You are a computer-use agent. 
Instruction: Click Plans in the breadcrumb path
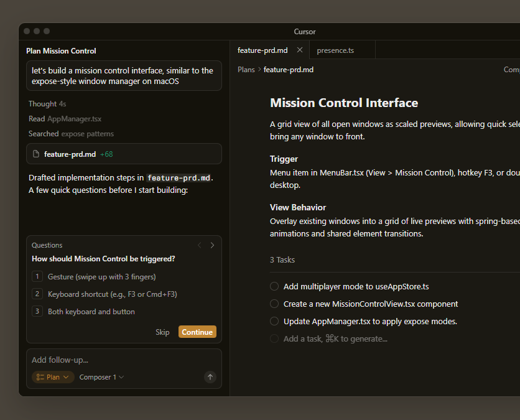point(246,70)
